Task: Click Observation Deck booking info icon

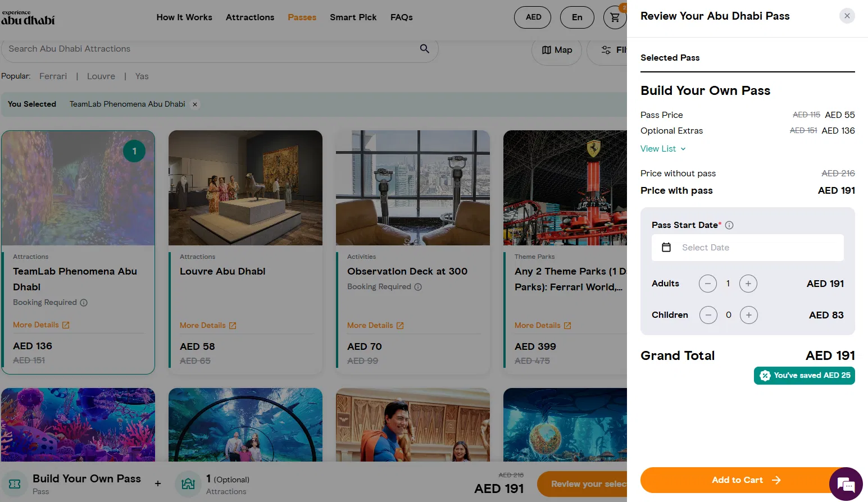Action: tap(418, 287)
